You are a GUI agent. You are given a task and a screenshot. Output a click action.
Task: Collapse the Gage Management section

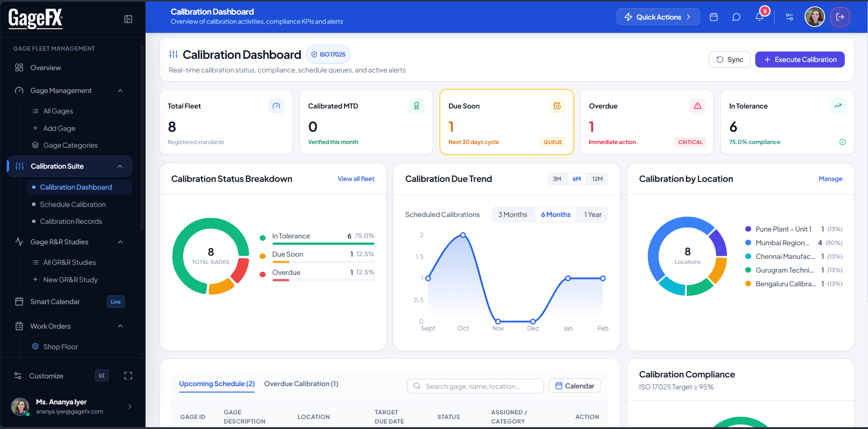click(120, 91)
